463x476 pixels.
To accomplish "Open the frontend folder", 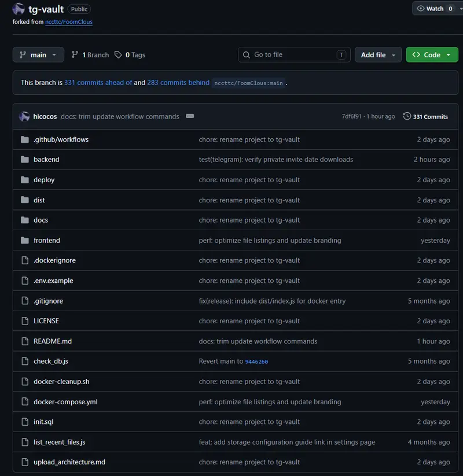I will 47,241.
